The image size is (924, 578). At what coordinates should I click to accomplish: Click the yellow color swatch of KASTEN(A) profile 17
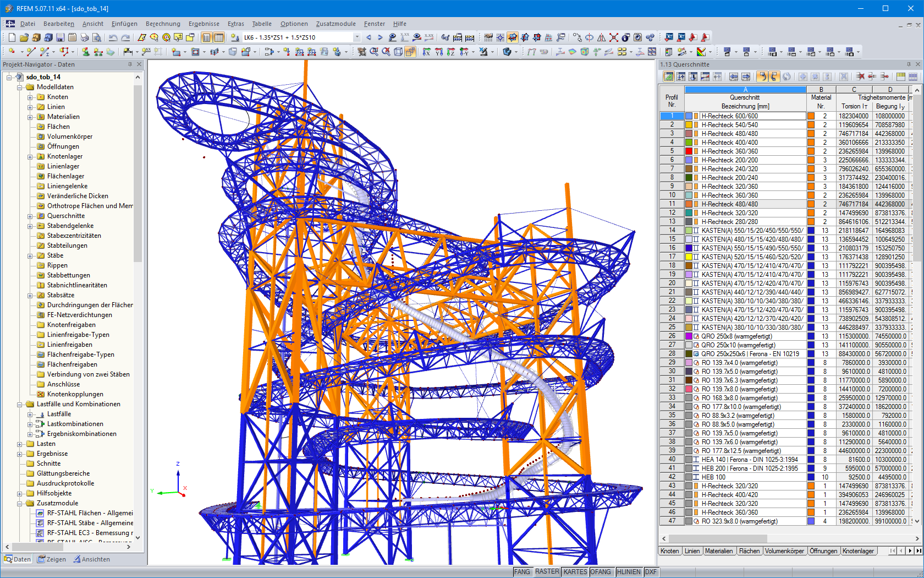(689, 257)
